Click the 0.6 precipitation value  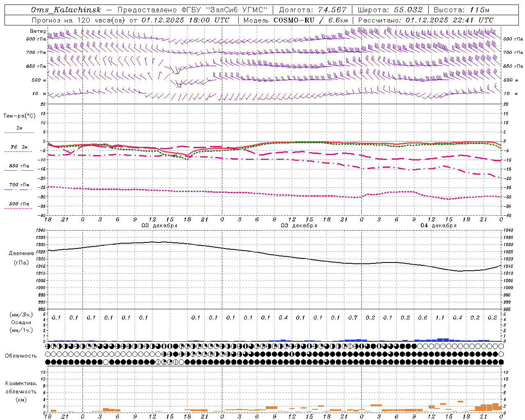(422, 318)
